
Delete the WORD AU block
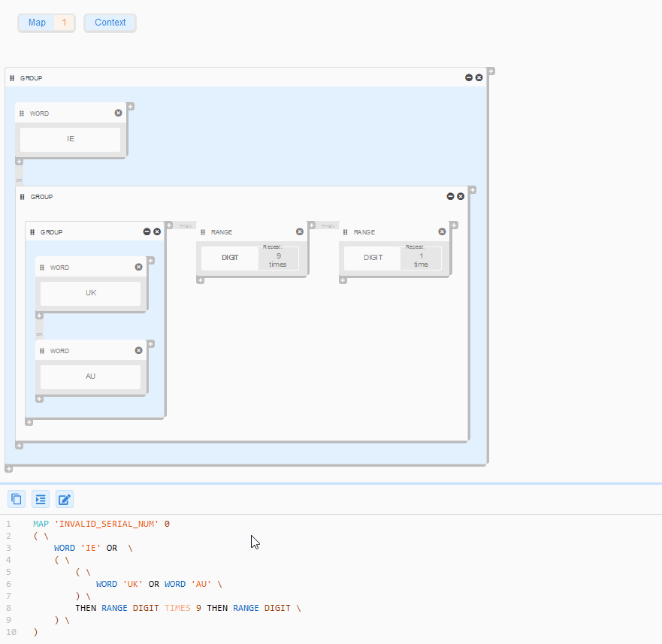coord(138,350)
